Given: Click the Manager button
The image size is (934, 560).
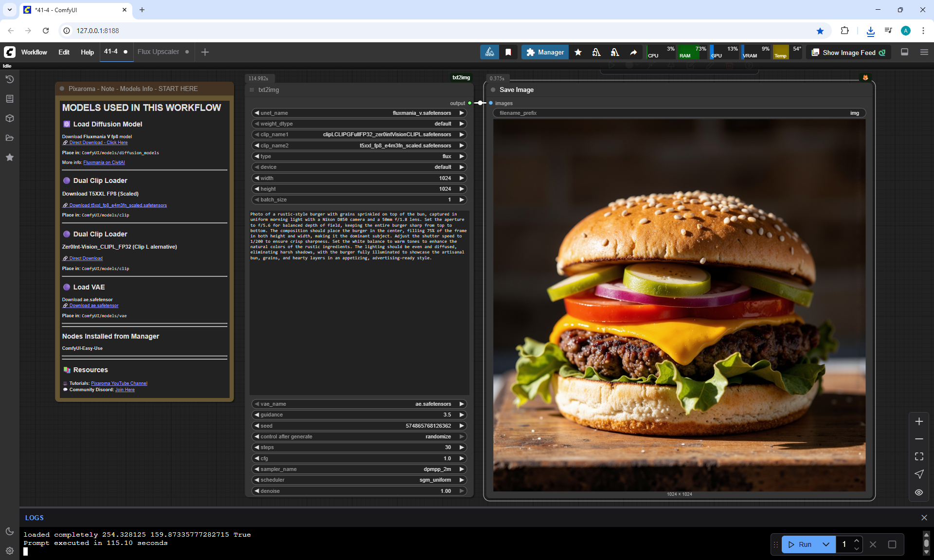Looking at the screenshot, I should [545, 52].
